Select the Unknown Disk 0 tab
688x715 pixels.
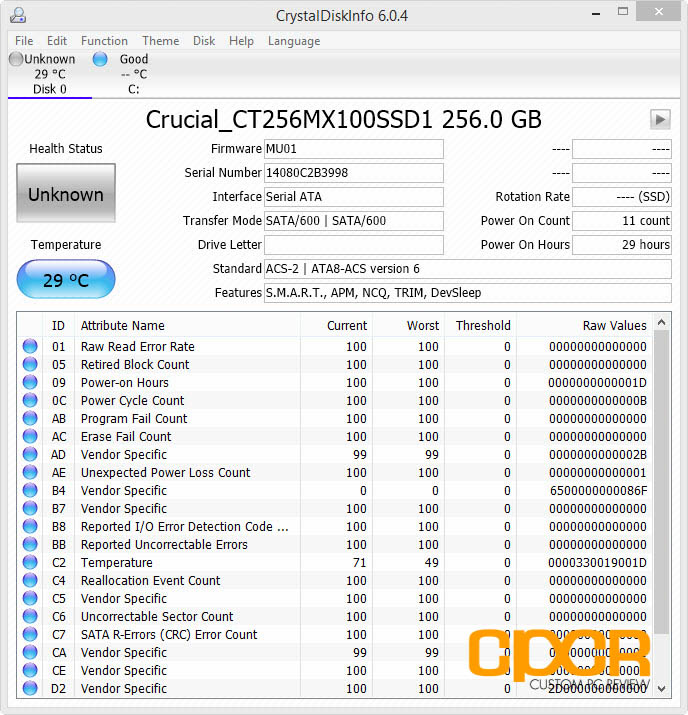49,74
